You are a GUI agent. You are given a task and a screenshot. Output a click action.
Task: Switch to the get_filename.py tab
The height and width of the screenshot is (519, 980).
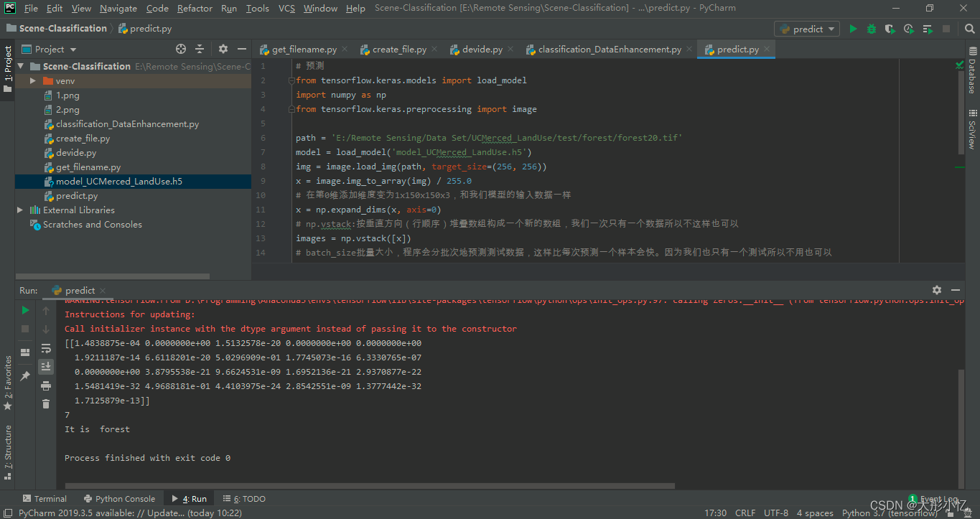(x=303, y=50)
